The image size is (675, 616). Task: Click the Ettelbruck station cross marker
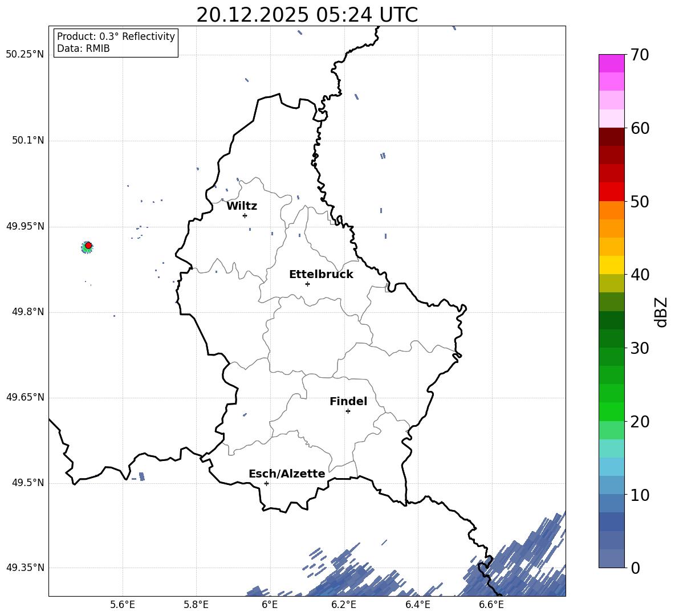click(x=307, y=284)
